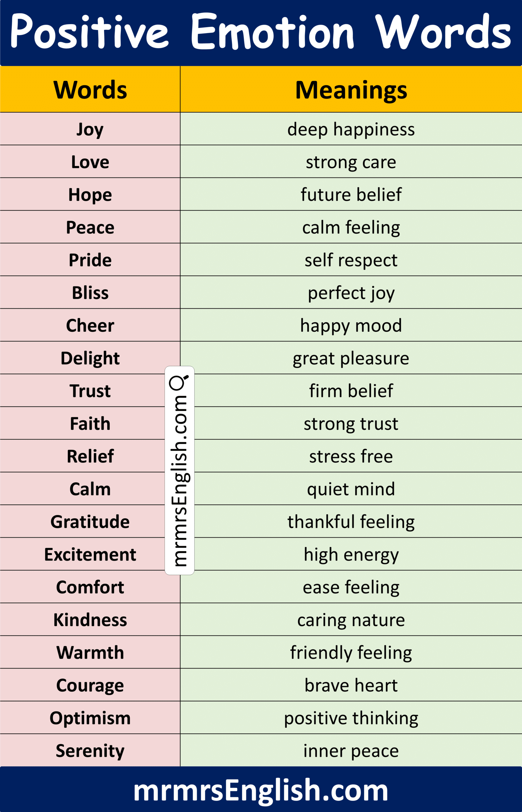
Task: Select the Words column header
Action: tap(90, 90)
